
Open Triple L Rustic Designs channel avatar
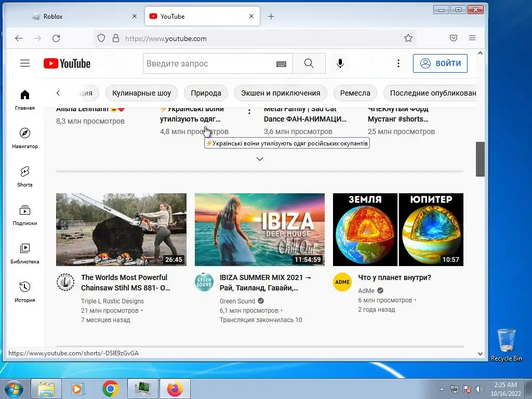65,282
